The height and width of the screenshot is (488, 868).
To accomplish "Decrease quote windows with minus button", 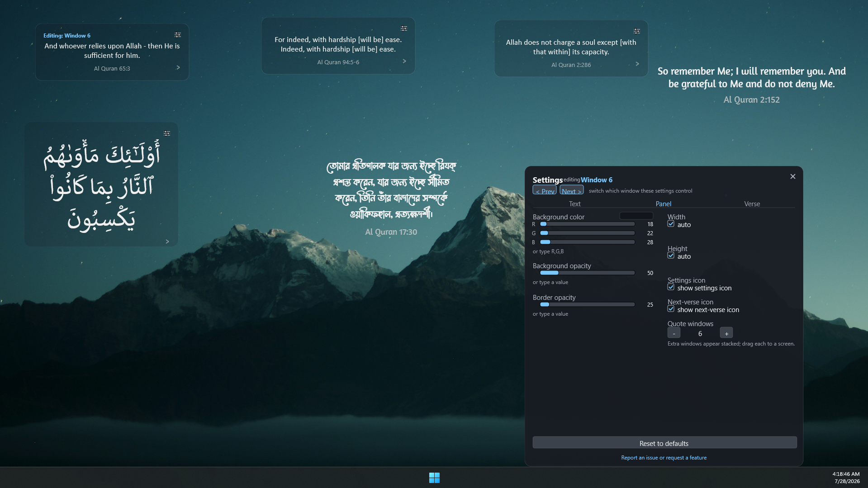I will click(674, 333).
